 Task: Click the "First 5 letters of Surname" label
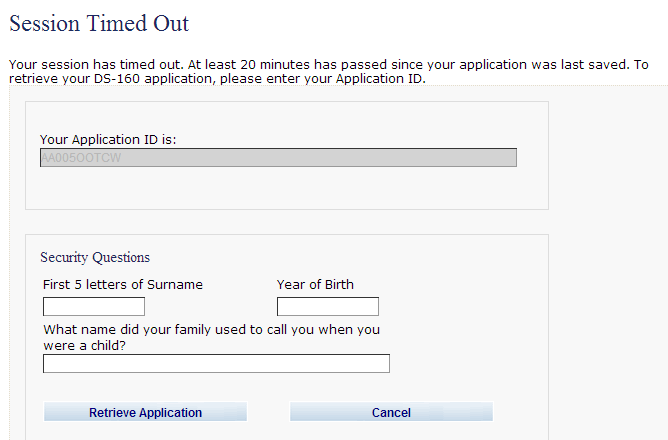(x=123, y=285)
